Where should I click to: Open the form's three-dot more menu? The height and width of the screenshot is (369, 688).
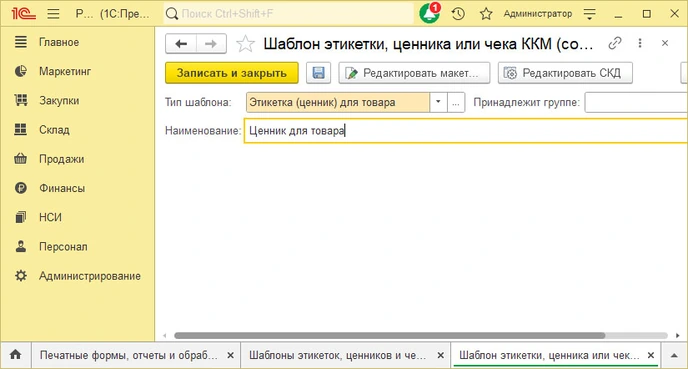click(x=640, y=43)
